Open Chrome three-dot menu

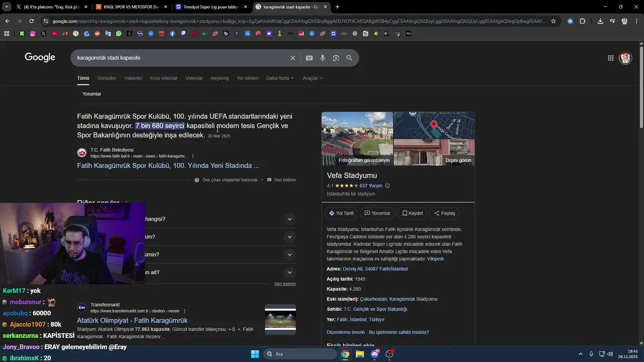pyautogui.click(x=637, y=21)
